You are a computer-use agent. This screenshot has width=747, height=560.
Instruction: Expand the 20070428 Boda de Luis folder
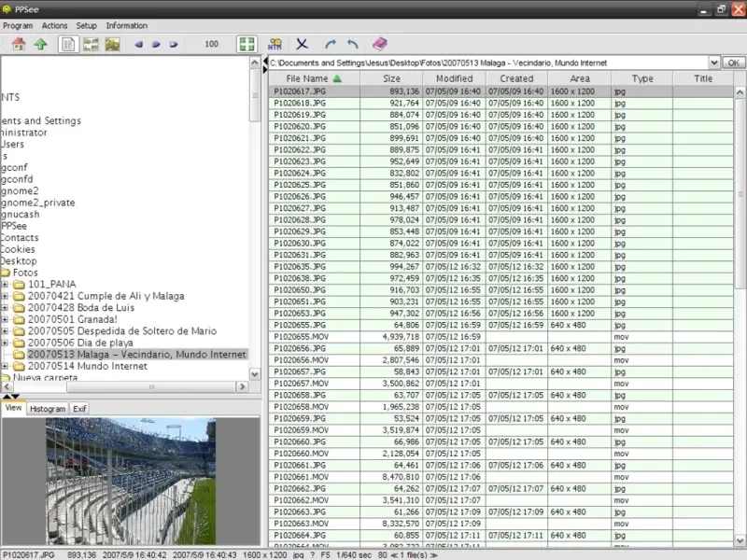[x=5, y=308]
